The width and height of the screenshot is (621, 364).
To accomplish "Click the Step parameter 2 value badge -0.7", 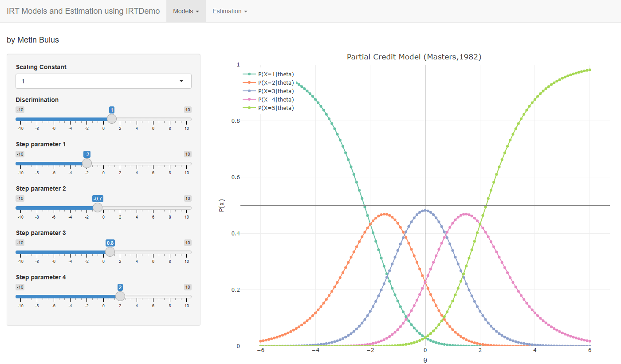I will tap(98, 199).
